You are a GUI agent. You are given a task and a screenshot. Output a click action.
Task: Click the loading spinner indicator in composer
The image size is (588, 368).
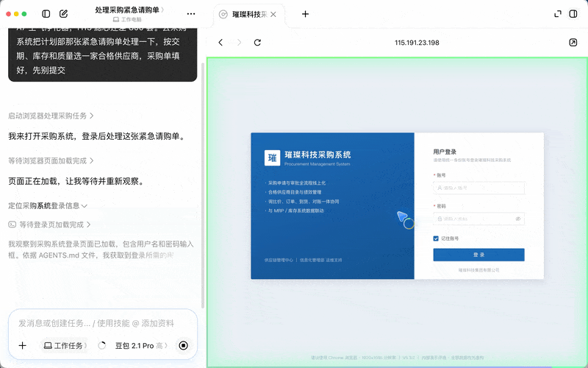click(101, 345)
